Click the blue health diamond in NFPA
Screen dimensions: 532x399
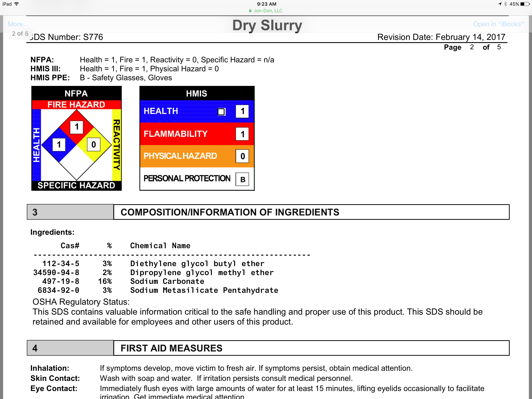(59, 145)
